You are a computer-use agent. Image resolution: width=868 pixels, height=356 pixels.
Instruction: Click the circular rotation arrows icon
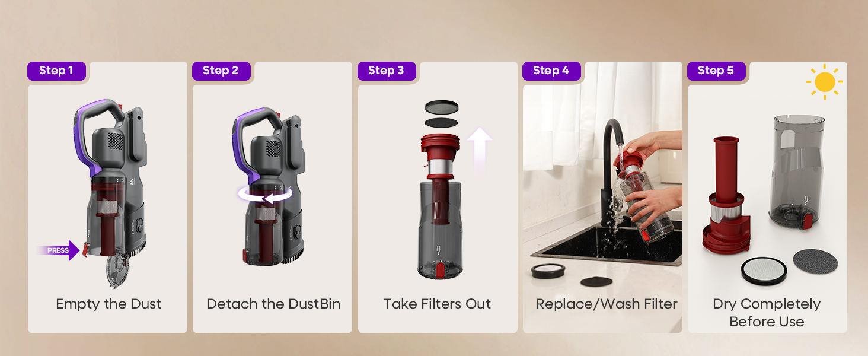tap(266, 195)
